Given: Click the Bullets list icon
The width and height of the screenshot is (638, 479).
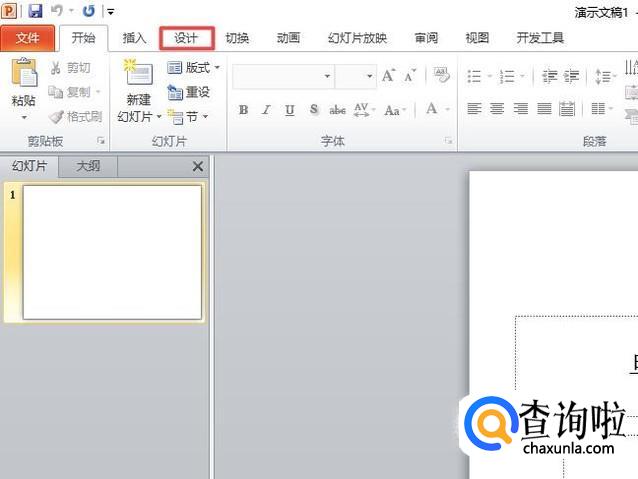Looking at the screenshot, I should pos(474,76).
